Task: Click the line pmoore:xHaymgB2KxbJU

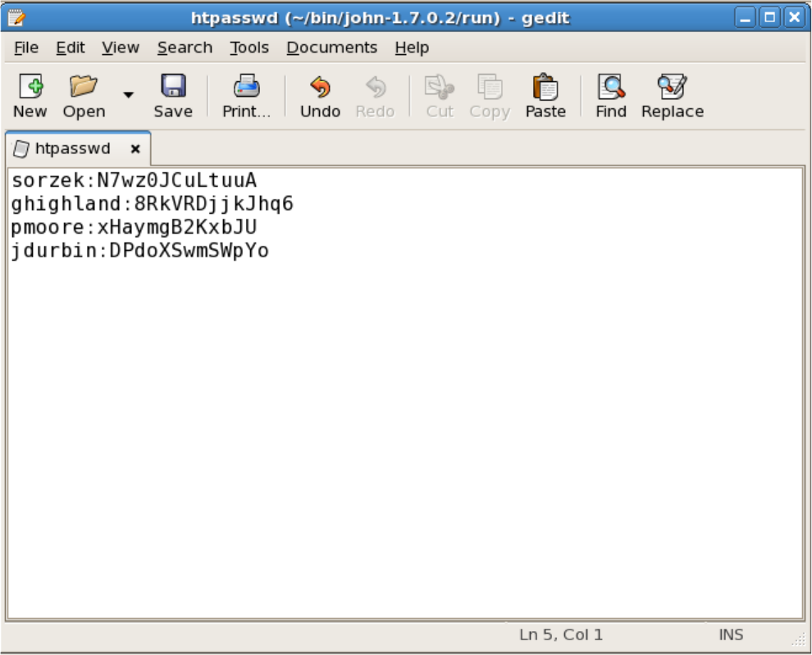Action: (134, 227)
